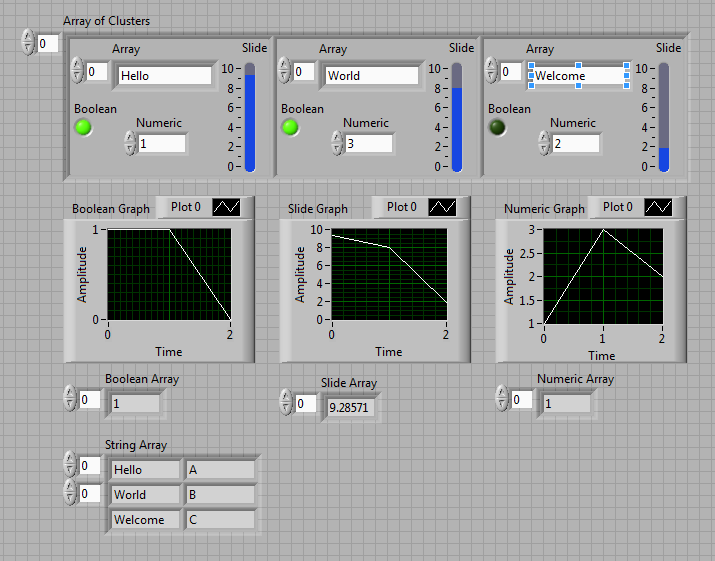The image size is (715, 561).
Task: Toggle the Boolean LED in the World cluster
Action: click(290, 127)
